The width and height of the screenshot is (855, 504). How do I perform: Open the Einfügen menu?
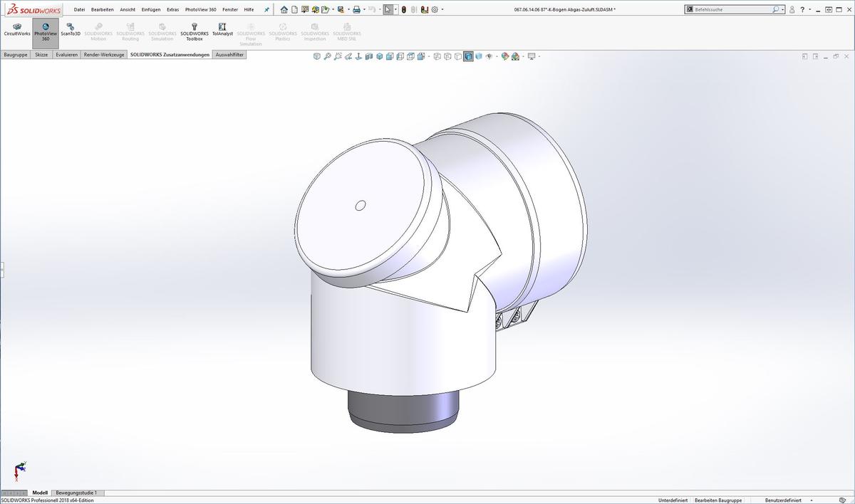(x=150, y=9)
